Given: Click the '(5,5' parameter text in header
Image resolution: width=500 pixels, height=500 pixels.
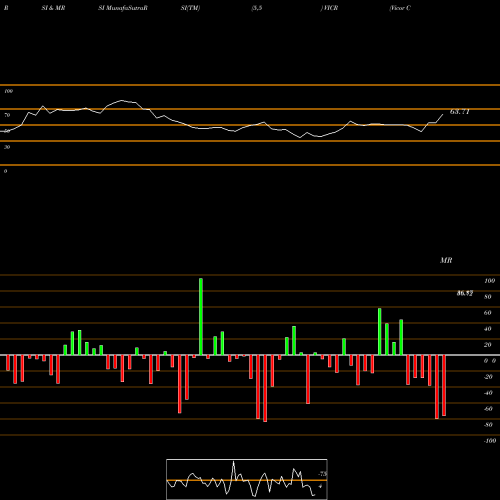Looking at the screenshot, I should (x=257, y=8).
